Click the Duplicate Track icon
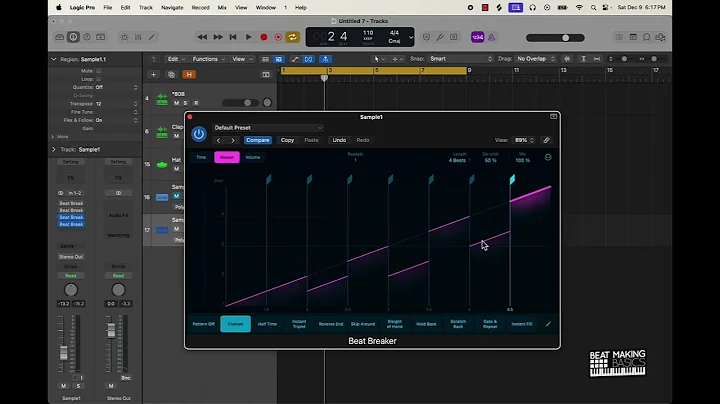Viewport: 720px width, 404px height. pyautogui.click(x=171, y=74)
